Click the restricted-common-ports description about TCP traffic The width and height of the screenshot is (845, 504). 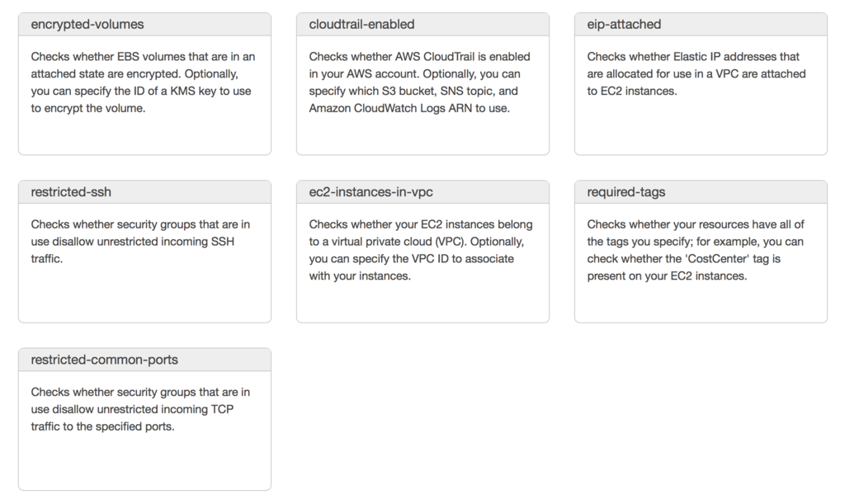click(140, 409)
